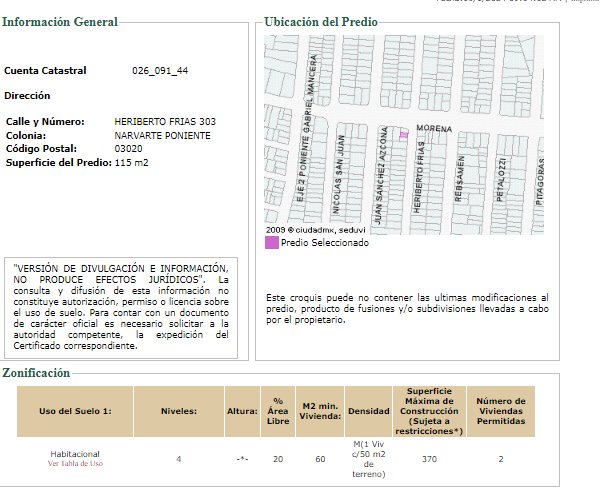
Task: Click the cuenta catastral value 026_091_44
Action: coord(160,71)
